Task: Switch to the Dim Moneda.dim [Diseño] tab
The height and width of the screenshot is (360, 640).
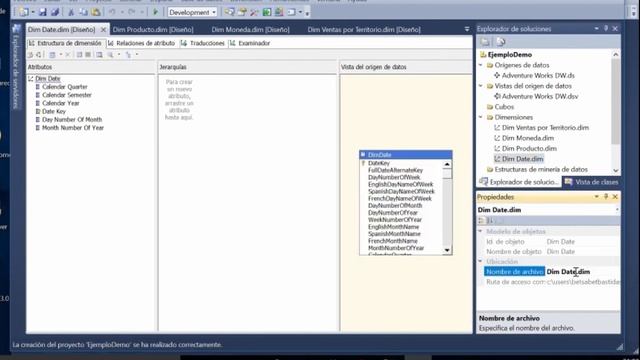Action: (250, 29)
